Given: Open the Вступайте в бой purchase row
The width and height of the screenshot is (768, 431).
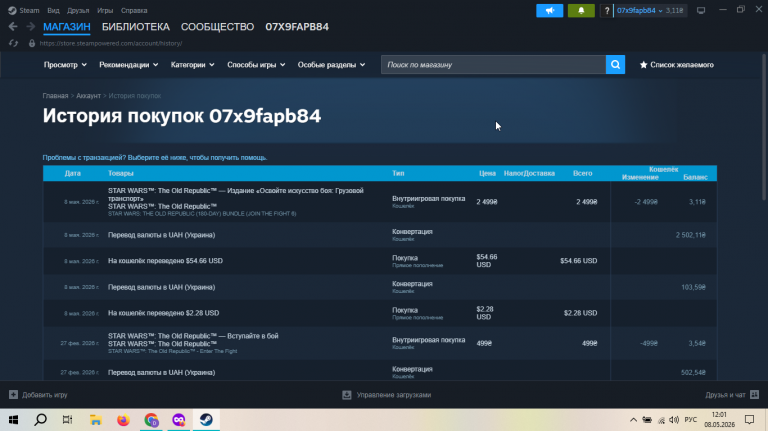Looking at the screenshot, I should coord(380,343).
